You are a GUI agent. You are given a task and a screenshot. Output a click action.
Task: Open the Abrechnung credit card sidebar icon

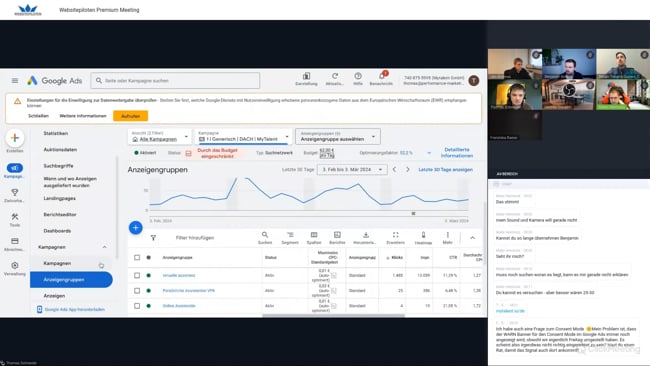(x=15, y=241)
